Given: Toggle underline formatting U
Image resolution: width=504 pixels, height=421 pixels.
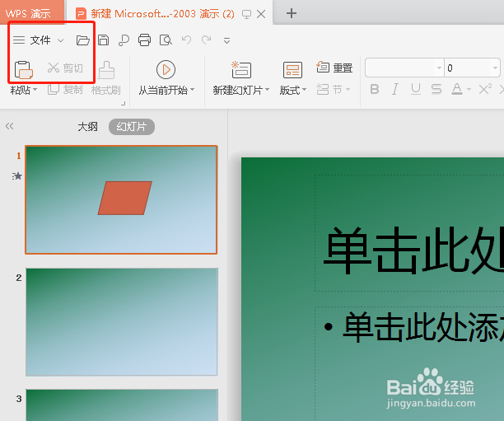Looking at the screenshot, I should [x=416, y=89].
